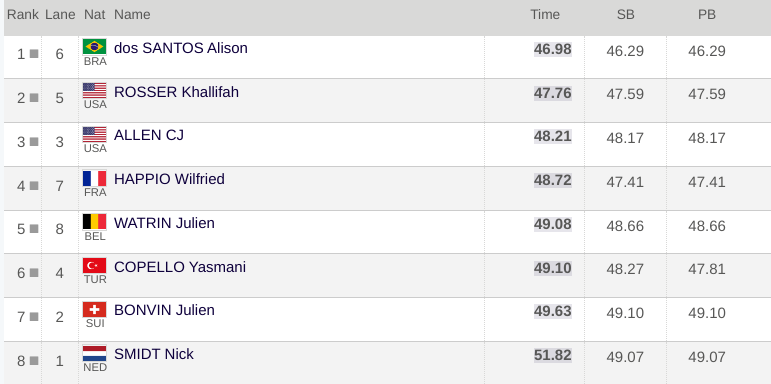Viewport: 771px width, 384px height.
Task: Open ROSSER Khallifah athlete profile
Action: click(176, 92)
